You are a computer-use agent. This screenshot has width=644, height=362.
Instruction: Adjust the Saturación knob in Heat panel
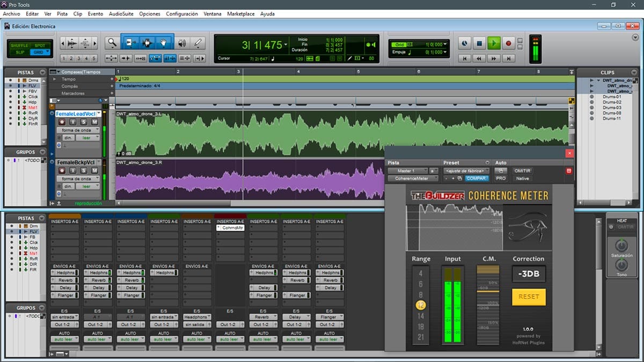pos(621,246)
